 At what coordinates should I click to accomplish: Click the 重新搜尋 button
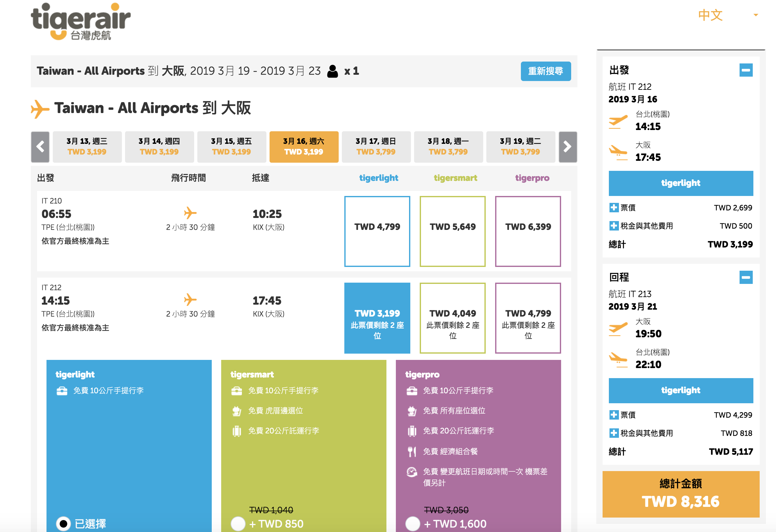coord(546,71)
